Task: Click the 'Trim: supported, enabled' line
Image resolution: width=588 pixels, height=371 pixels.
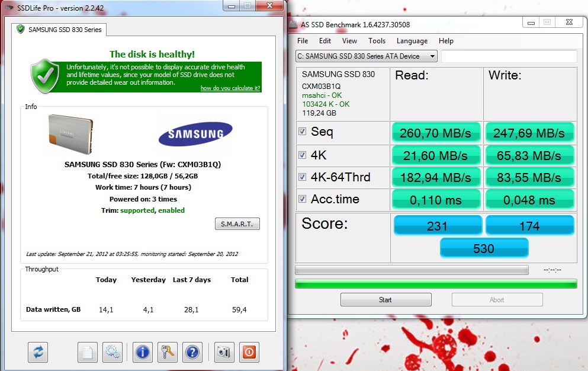Action: (143, 210)
